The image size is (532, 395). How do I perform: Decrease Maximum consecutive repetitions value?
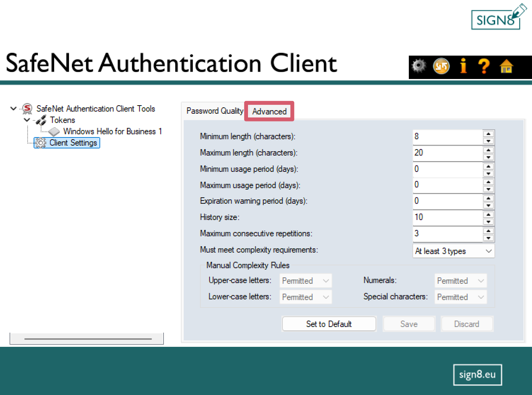tap(488, 238)
